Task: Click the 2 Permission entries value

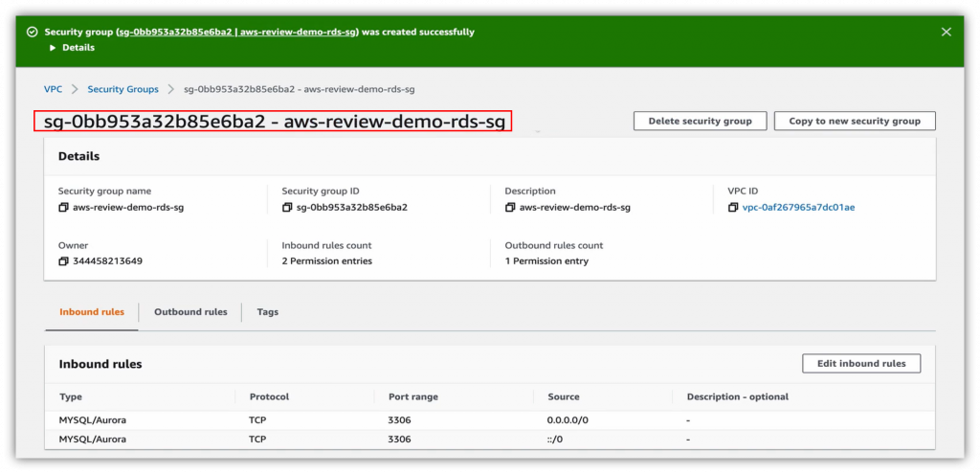Action: (x=327, y=261)
